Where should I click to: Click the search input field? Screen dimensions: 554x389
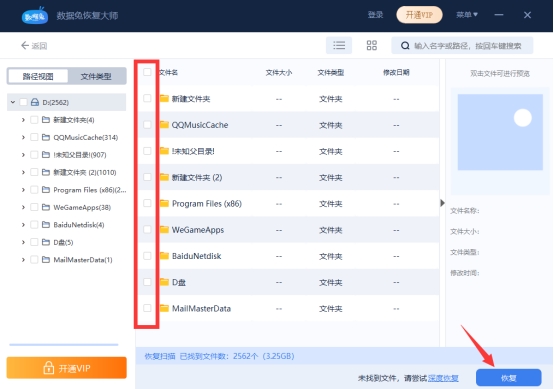pyautogui.click(x=462, y=46)
